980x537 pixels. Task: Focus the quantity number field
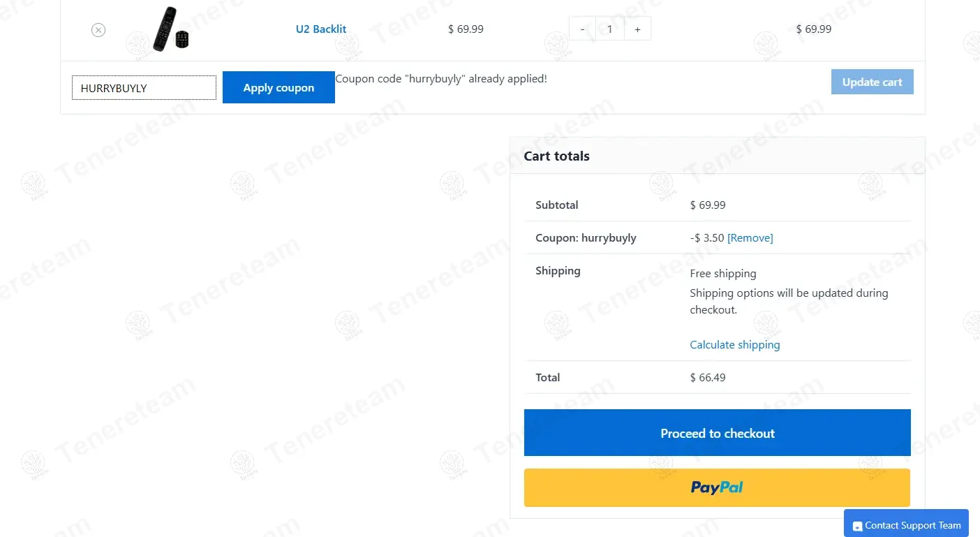[x=610, y=29]
